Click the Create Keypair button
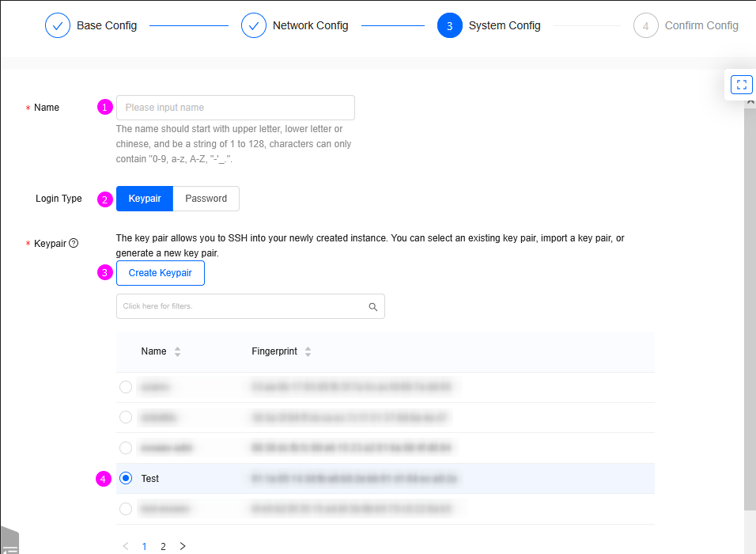 click(x=161, y=273)
